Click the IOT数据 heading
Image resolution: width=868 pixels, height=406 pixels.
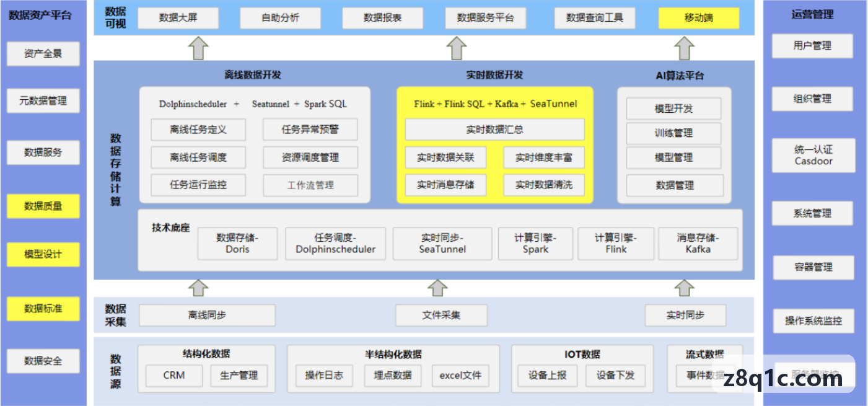coord(582,354)
